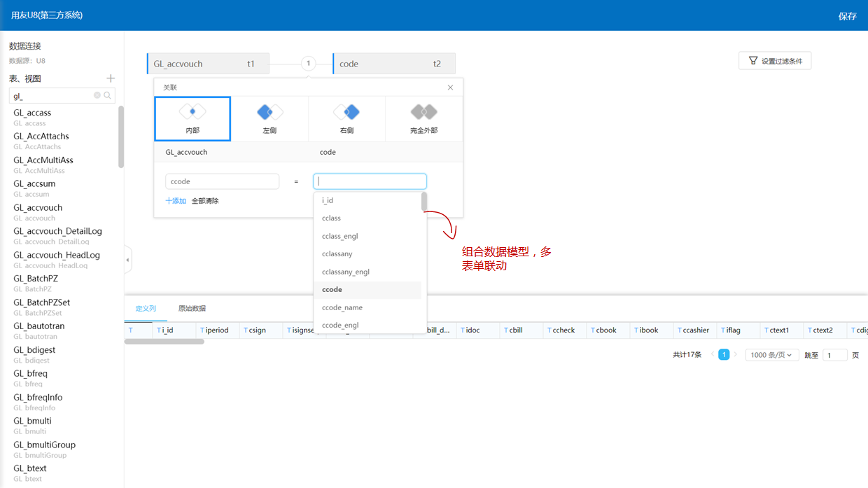
Task: Select the 左侧 left join type
Action: pyautogui.click(x=269, y=119)
